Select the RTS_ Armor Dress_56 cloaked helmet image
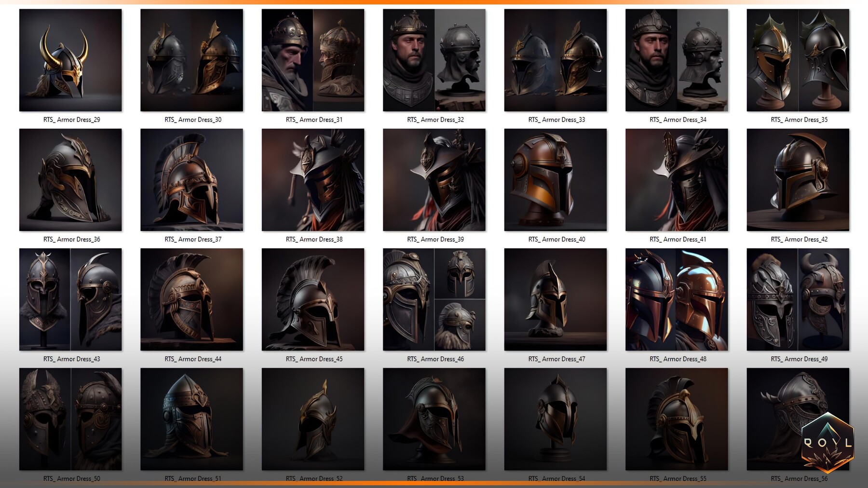 tap(798, 419)
